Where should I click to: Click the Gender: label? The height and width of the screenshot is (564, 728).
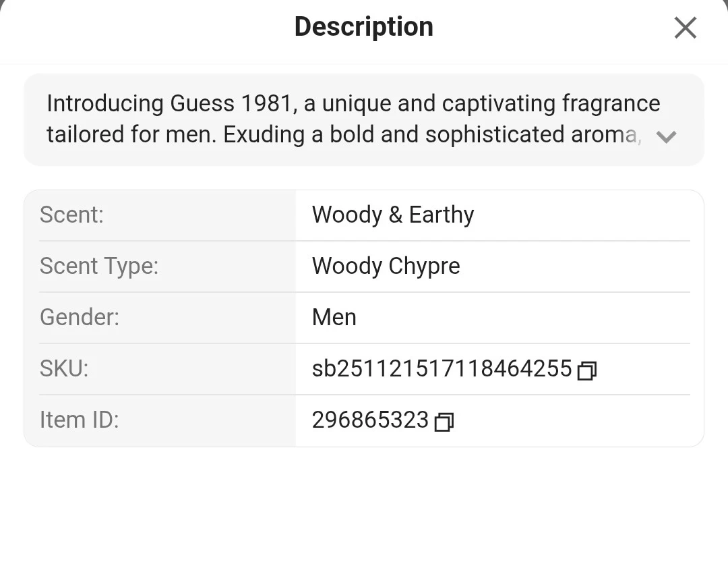click(80, 317)
